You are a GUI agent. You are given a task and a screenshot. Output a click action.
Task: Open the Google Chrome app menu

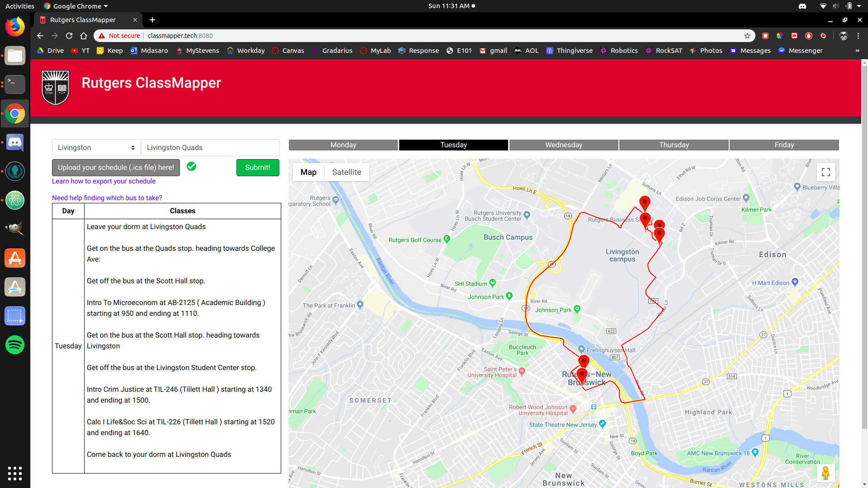point(76,6)
